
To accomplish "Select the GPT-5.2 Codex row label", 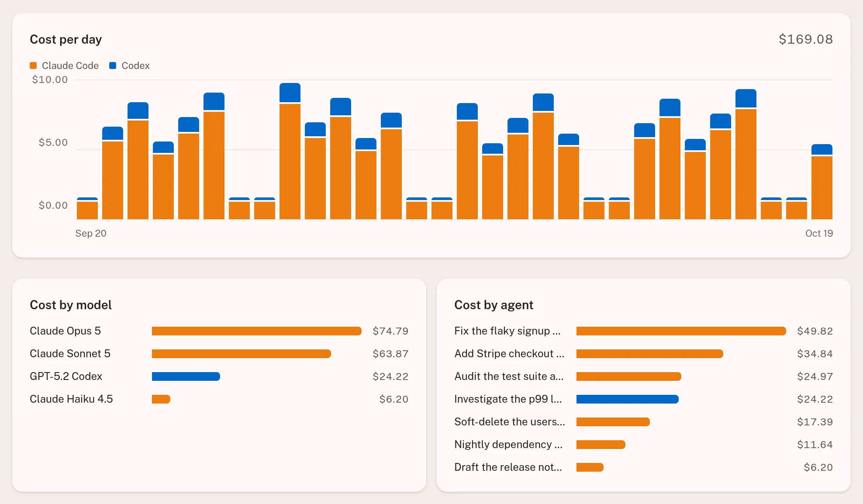I will 66,376.
